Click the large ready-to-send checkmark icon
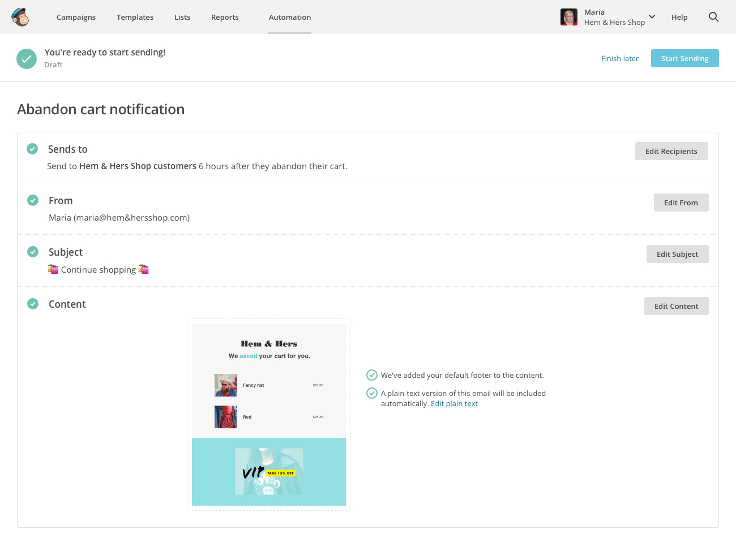 [x=27, y=59]
